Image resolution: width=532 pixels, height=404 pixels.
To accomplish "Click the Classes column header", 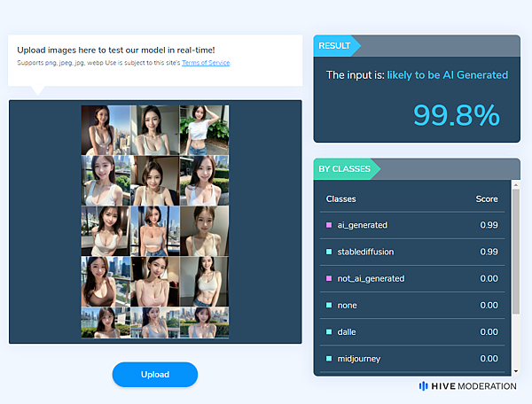I will coord(341,199).
